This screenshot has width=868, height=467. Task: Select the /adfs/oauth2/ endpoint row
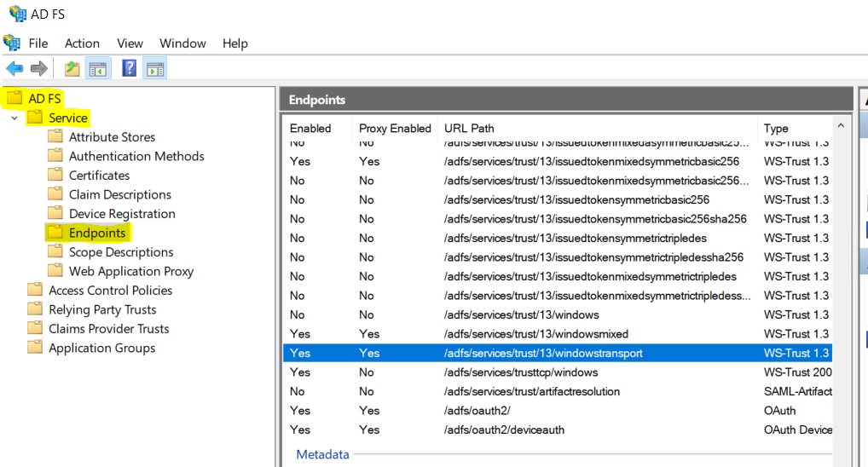pos(558,411)
